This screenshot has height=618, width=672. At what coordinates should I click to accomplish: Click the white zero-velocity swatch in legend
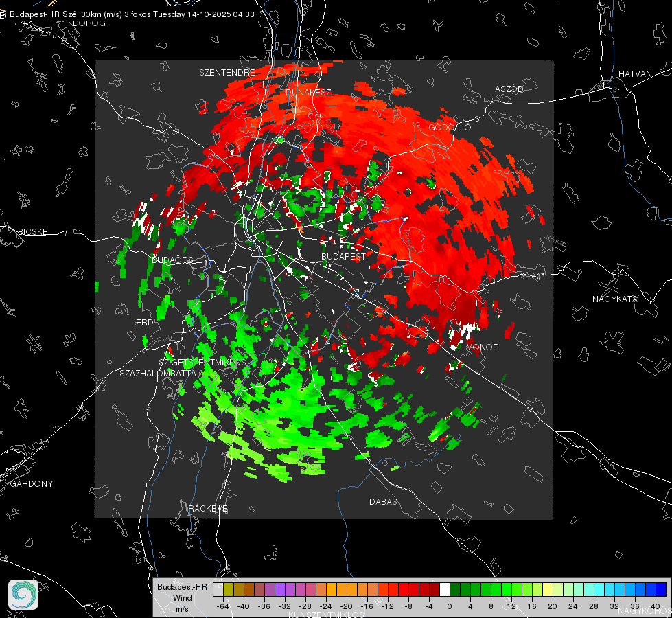445,589
